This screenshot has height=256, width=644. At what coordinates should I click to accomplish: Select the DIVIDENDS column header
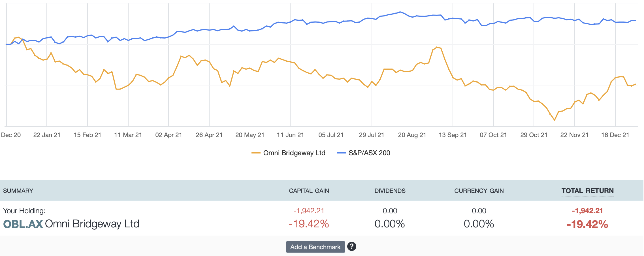click(x=390, y=191)
